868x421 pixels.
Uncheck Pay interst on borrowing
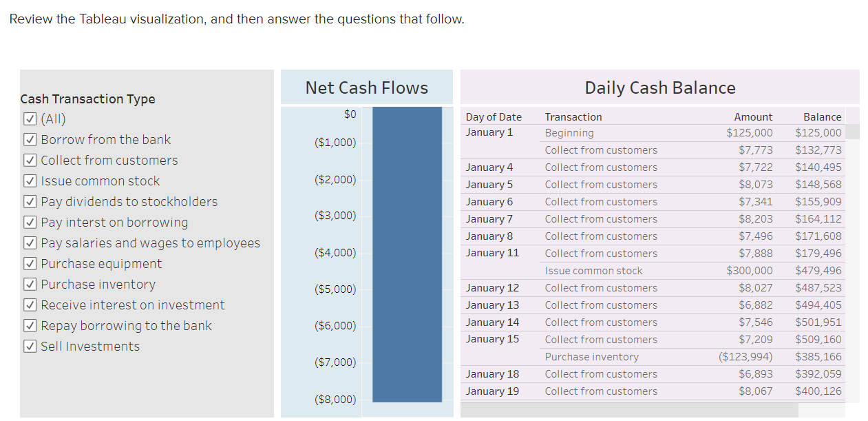click(30, 222)
